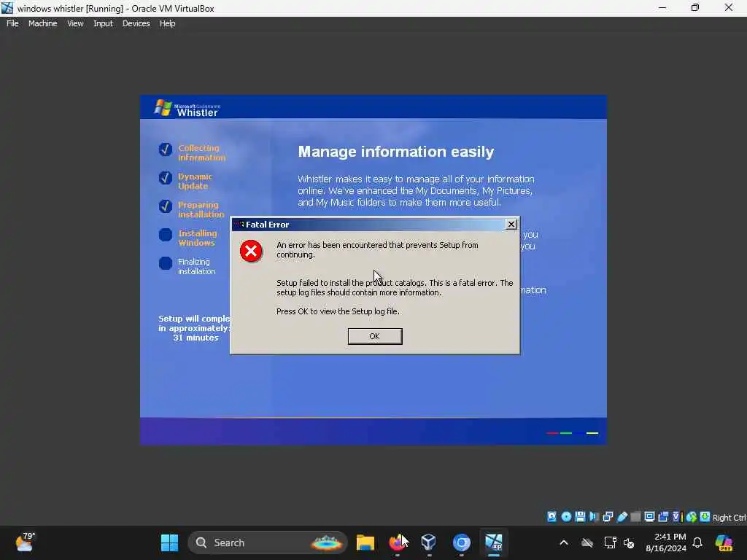Open the Input menu
Viewport: 747px width, 560px height.
point(103,23)
